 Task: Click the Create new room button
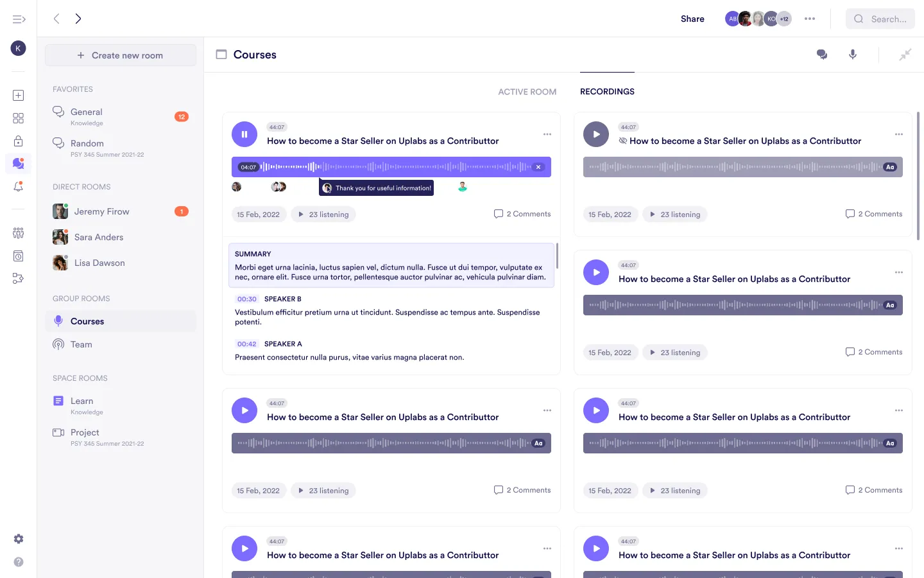click(x=121, y=55)
